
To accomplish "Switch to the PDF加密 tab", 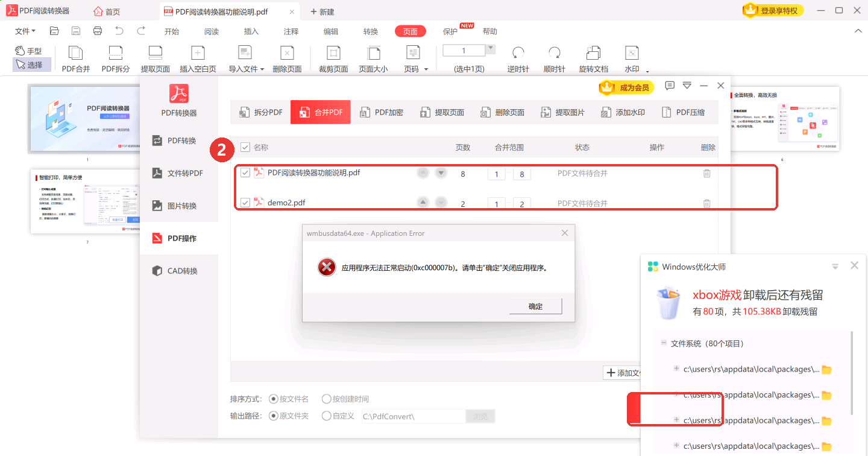I will tap(381, 112).
